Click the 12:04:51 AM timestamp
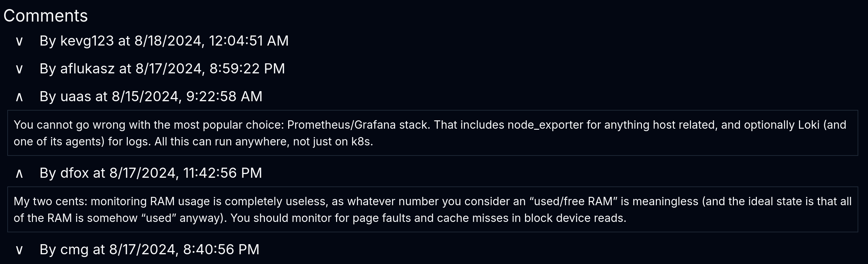The image size is (868, 264). [x=249, y=41]
